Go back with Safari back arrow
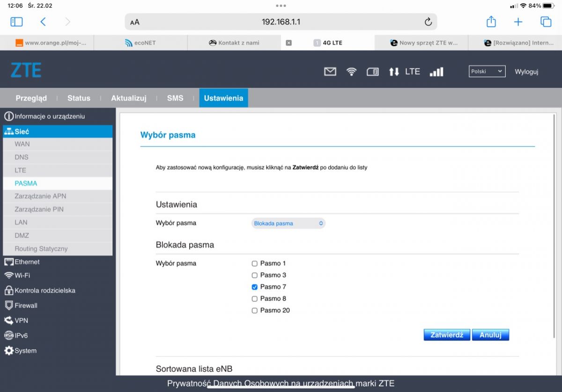 pyautogui.click(x=43, y=22)
